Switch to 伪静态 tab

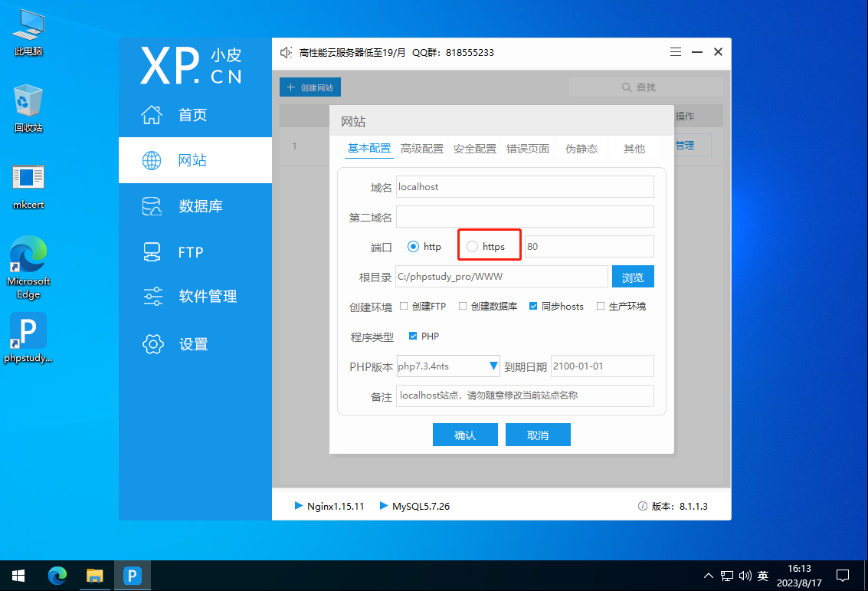click(581, 149)
